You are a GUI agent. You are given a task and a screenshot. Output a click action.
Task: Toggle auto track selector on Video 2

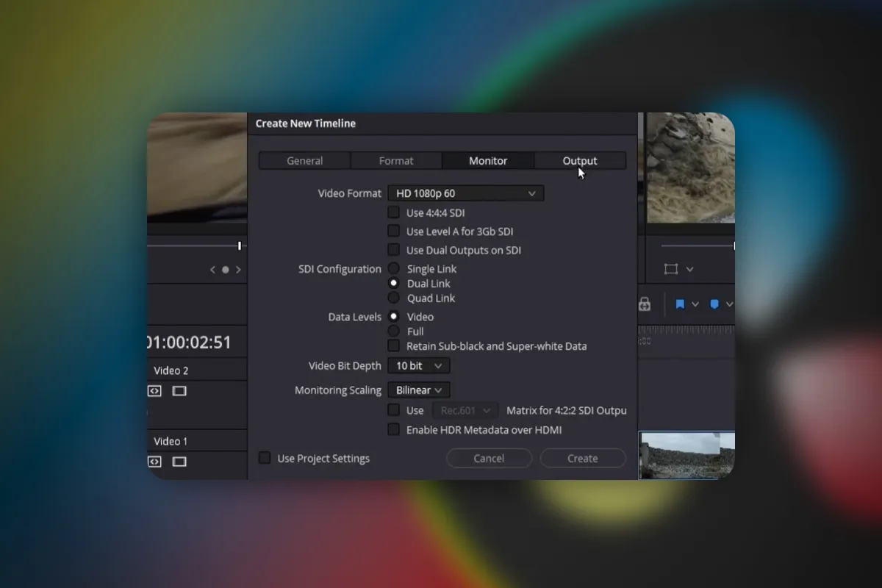click(154, 391)
